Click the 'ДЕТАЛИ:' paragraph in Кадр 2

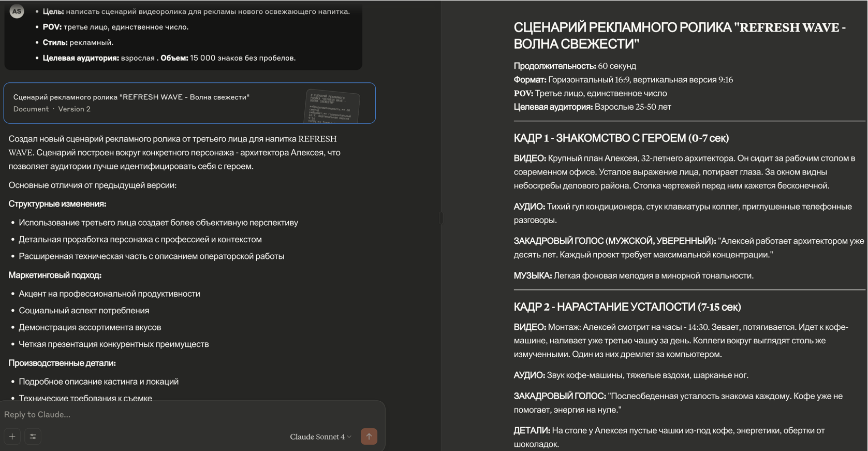click(x=669, y=437)
